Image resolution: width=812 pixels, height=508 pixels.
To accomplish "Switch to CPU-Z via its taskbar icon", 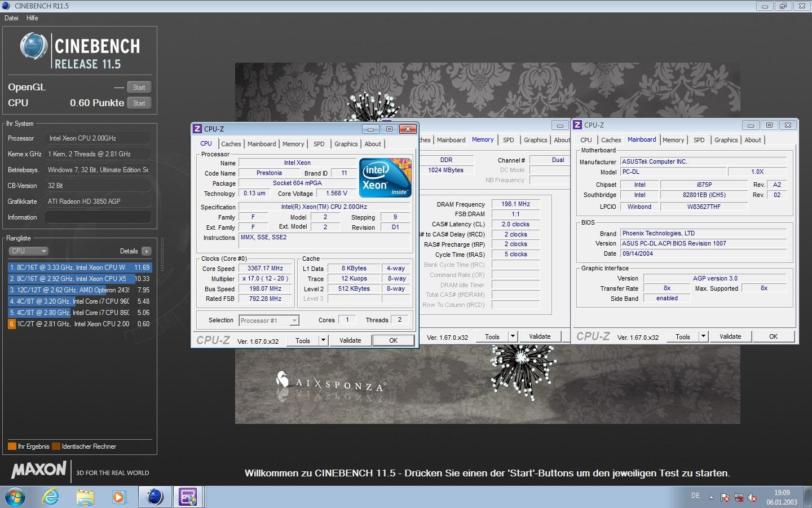I will tap(188, 497).
